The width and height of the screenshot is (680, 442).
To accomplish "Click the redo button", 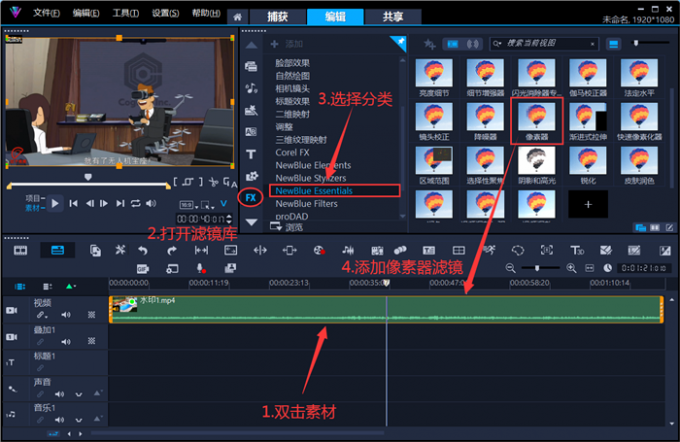I will [x=172, y=250].
